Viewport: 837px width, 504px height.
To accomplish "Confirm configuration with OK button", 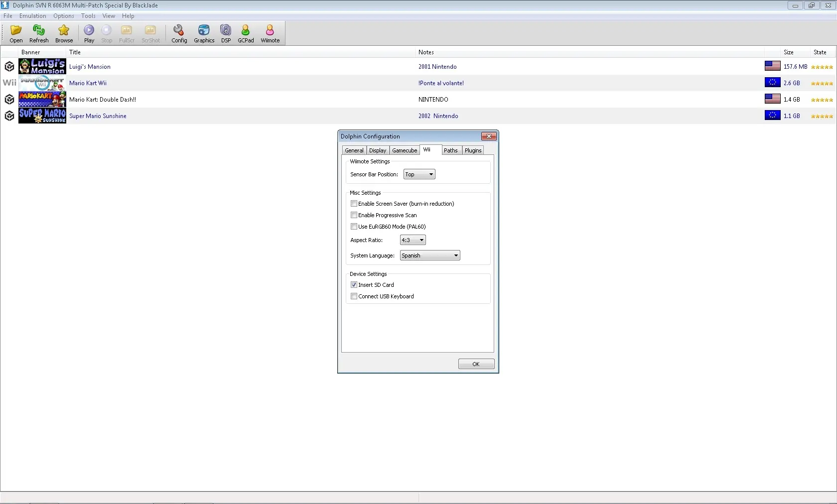I will 476,364.
